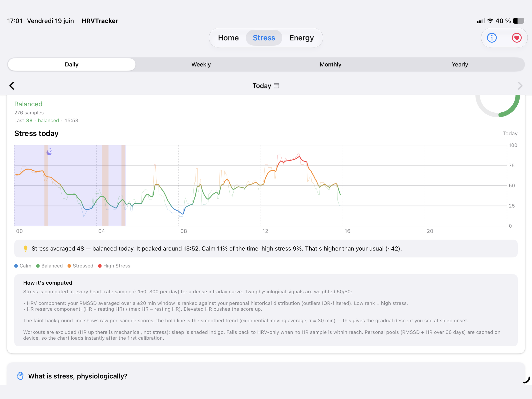This screenshot has width=532, height=399.
Task: Tap the brain icon beside stress explanation
Action: [20, 376]
